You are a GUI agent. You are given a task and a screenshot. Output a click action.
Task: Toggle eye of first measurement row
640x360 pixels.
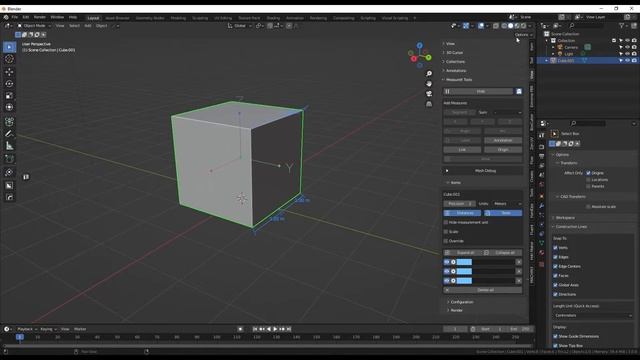[447, 262]
